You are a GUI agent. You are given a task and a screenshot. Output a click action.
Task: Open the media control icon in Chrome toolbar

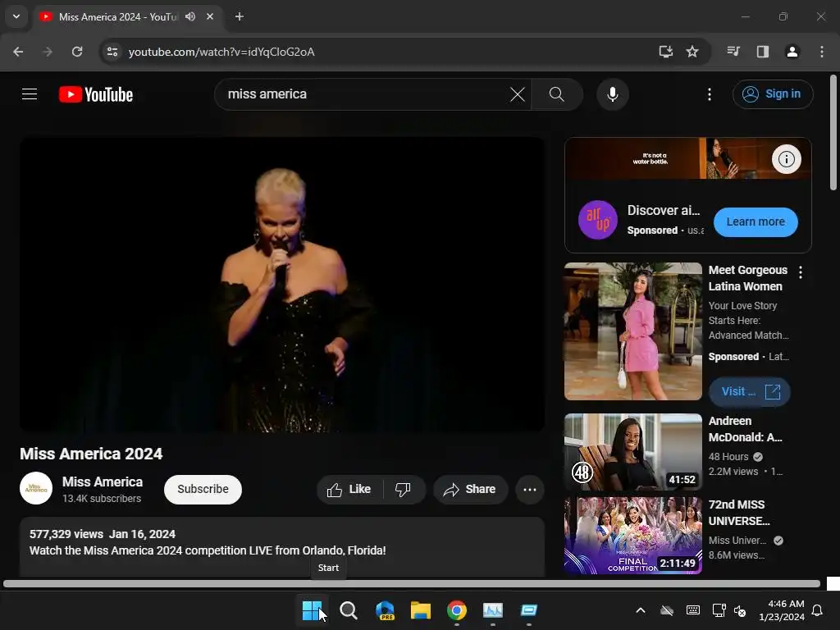click(733, 52)
